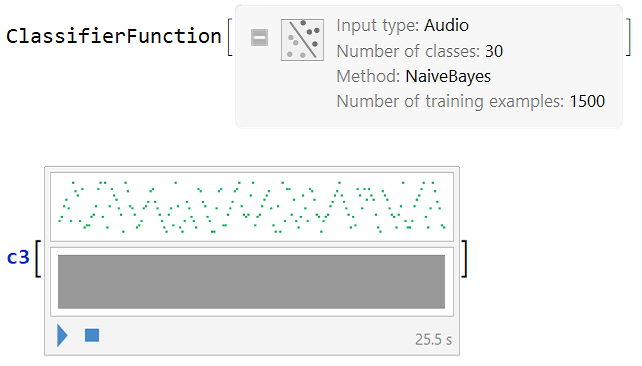Click the value 1500 in summary
Viewport: 642px width, 366px height.
click(x=587, y=101)
